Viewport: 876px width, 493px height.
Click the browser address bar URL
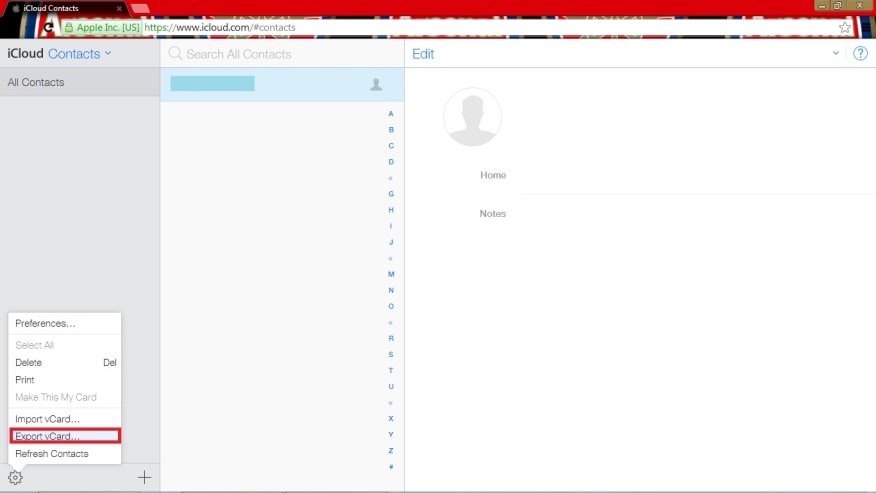click(x=220, y=27)
